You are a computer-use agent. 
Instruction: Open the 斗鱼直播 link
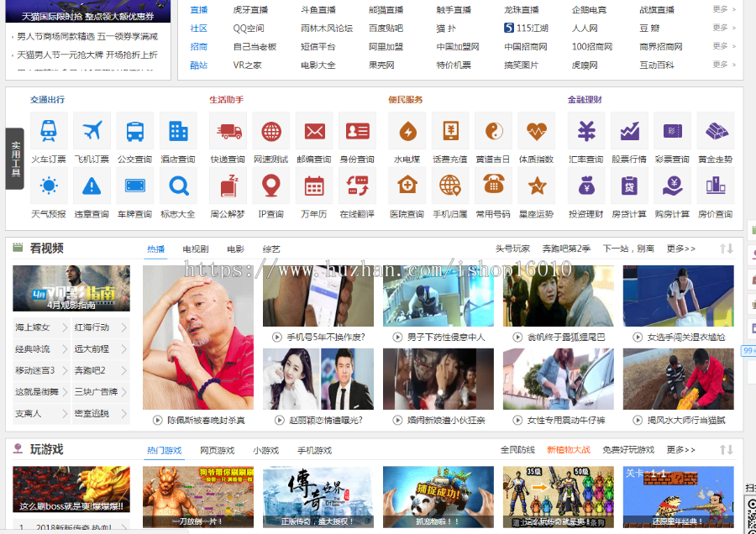pyautogui.click(x=318, y=9)
